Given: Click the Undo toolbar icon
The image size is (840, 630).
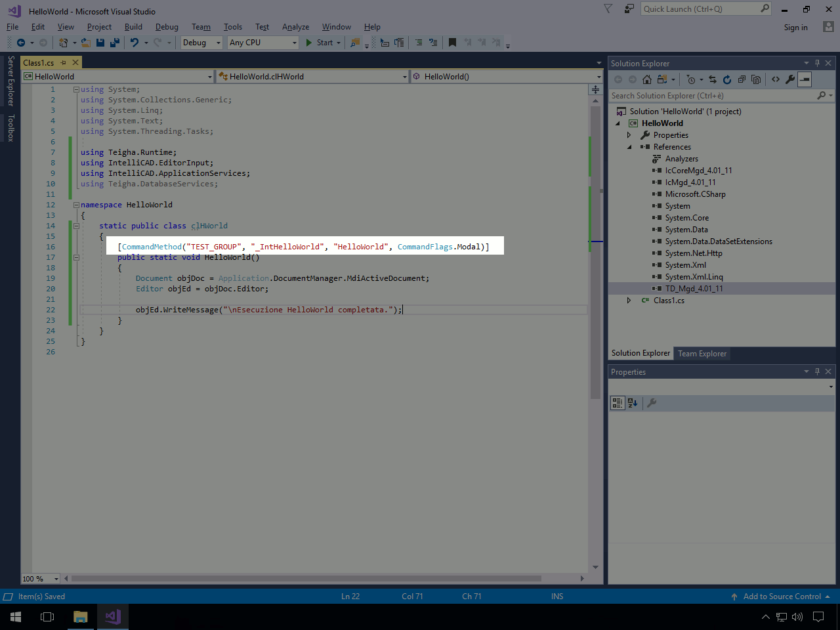Looking at the screenshot, I should click(134, 43).
